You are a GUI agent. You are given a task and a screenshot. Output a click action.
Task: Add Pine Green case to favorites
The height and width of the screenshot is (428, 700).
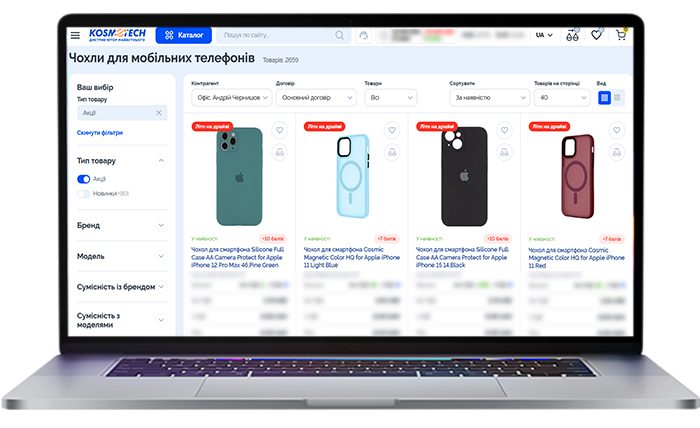(x=279, y=130)
